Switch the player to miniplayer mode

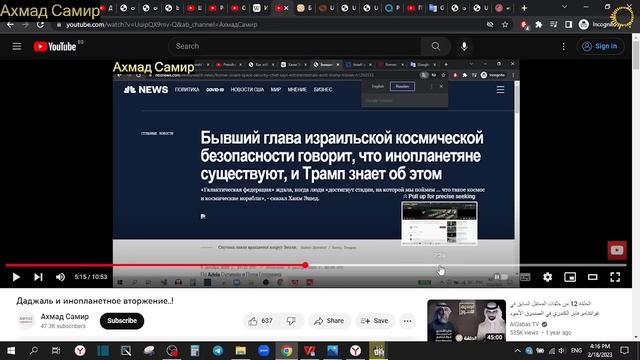click(570, 277)
